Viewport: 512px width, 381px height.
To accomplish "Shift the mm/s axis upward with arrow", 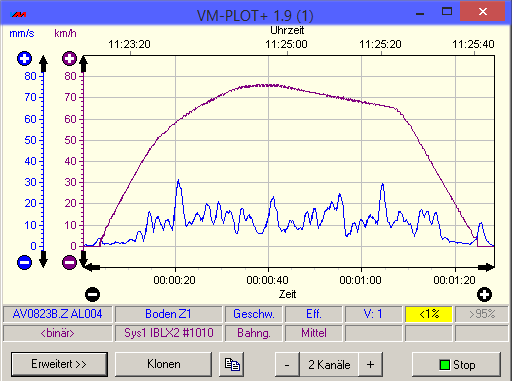I will click(x=43, y=64).
